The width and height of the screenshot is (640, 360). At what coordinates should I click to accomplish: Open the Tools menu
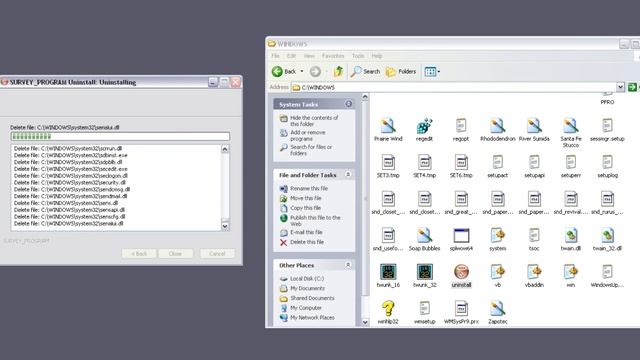(x=358, y=56)
